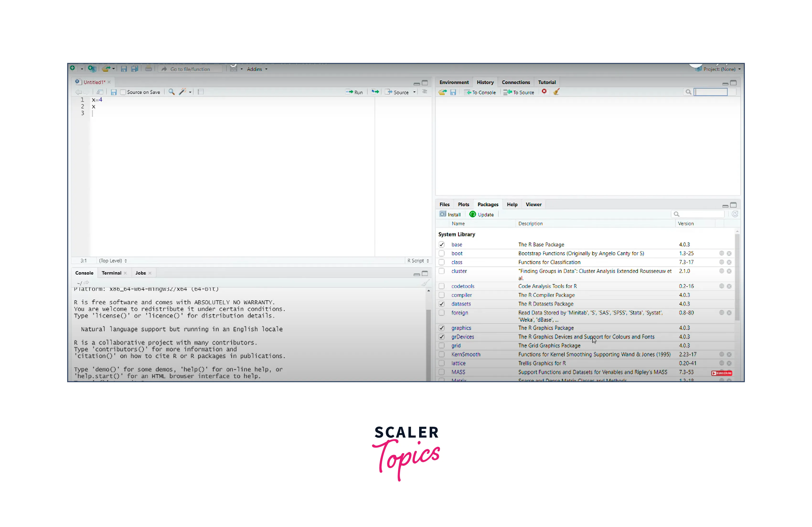812x527 pixels.
Task: Open the Plots tab
Action: click(463, 204)
